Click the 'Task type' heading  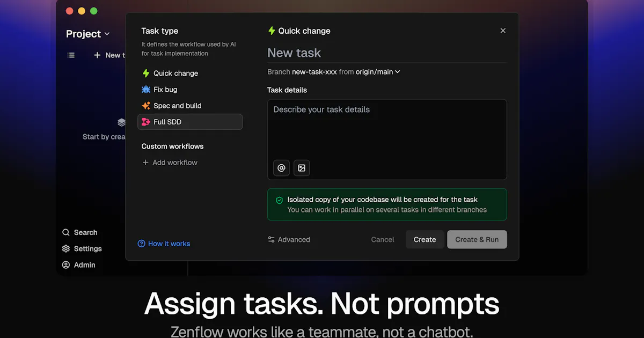pos(160,31)
